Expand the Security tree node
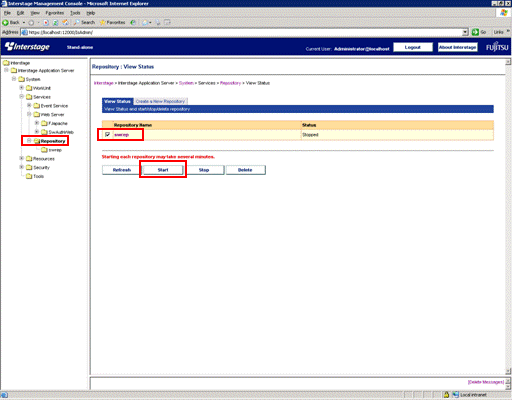 pos(21,167)
